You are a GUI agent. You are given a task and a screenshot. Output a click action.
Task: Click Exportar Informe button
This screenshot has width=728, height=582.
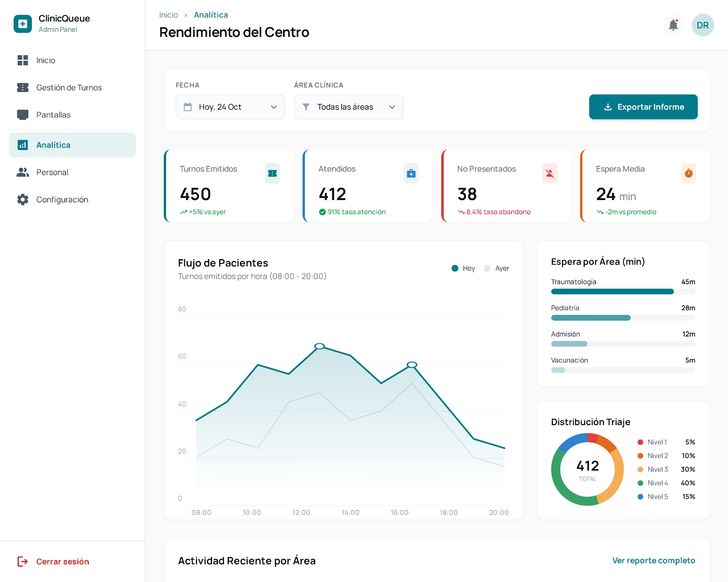click(x=643, y=107)
